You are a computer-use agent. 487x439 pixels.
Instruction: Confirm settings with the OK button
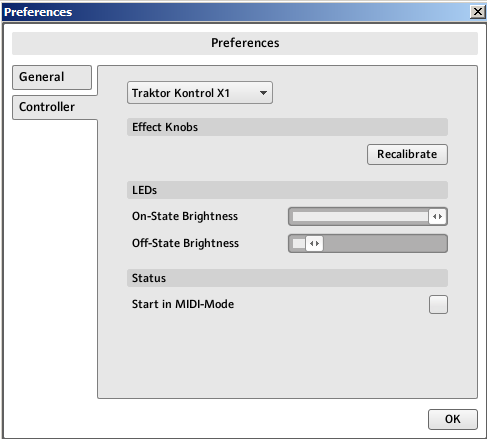pyautogui.click(x=453, y=419)
